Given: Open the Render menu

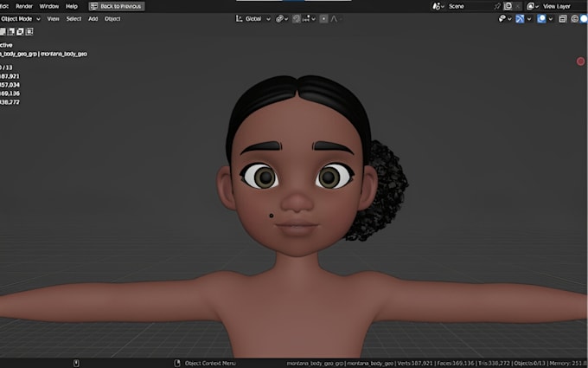Looking at the screenshot, I should coord(24,6).
